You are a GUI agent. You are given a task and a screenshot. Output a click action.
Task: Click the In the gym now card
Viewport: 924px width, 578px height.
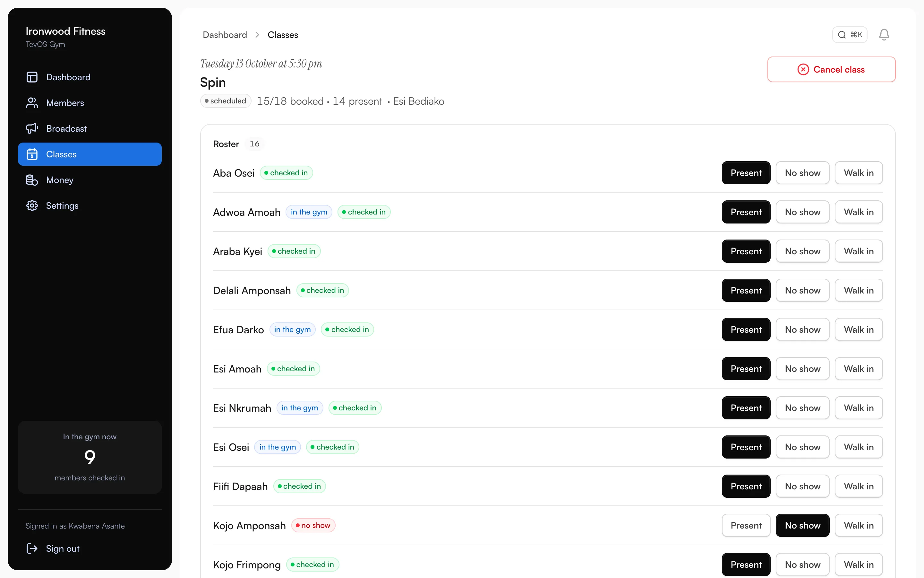(x=90, y=457)
